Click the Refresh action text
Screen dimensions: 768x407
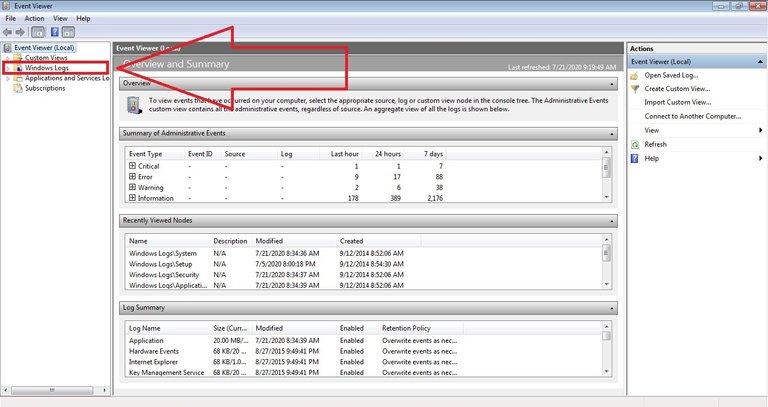[x=655, y=144]
